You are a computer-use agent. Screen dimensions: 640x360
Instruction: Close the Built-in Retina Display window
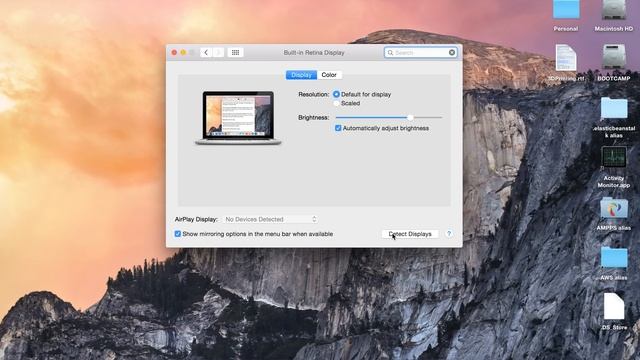[x=174, y=53]
